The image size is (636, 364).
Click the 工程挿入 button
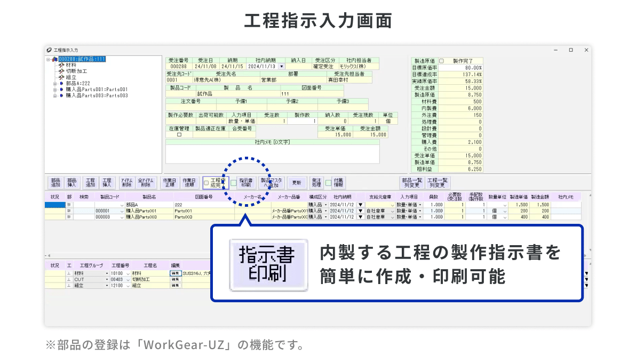(x=107, y=183)
